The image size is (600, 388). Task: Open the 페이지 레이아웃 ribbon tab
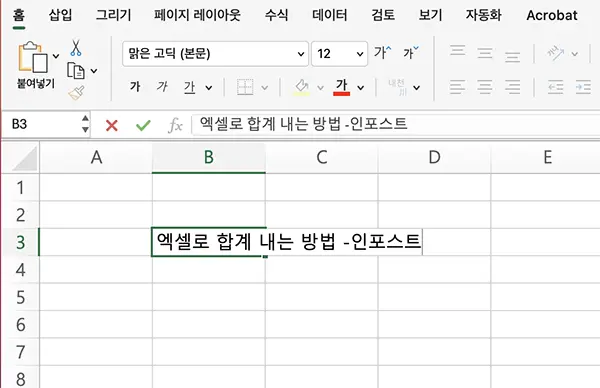coord(197,15)
